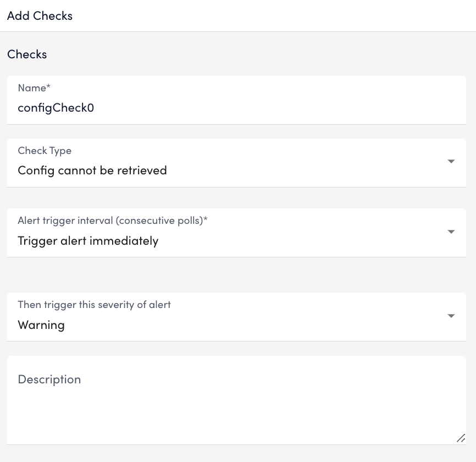Click the alert trigger interval dropdown arrow
This screenshot has height=462, width=476.
451,232
